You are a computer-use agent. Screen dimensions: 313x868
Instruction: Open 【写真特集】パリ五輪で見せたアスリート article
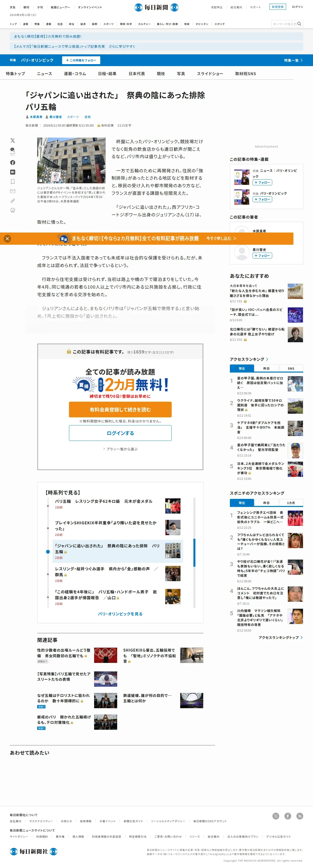[x=64, y=676]
